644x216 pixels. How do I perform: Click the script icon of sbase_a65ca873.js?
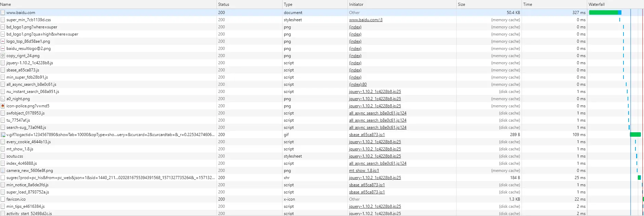pyautogui.click(x=3, y=70)
